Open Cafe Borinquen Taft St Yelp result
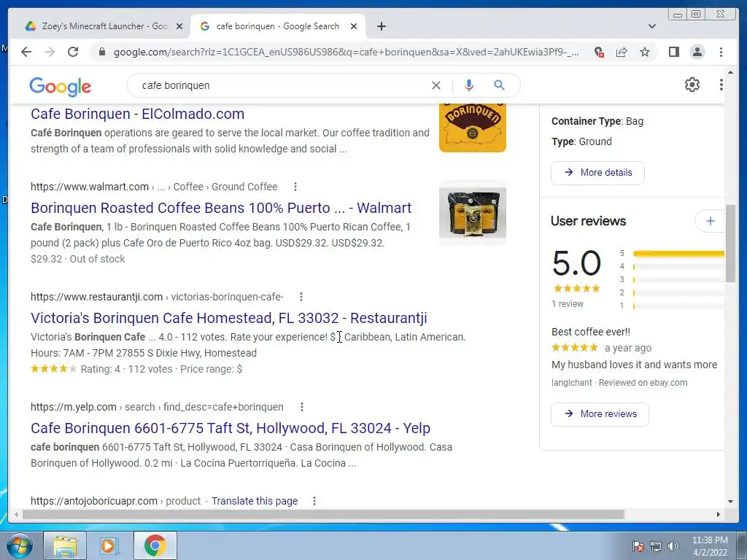The width and height of the screenshot is (747, 560). tap(231, 428)
